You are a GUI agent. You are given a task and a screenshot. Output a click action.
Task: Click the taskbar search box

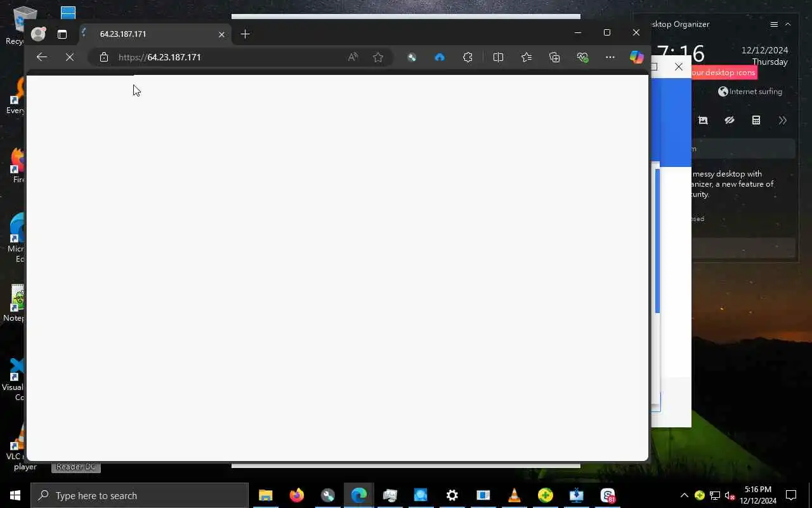[140, 495]
